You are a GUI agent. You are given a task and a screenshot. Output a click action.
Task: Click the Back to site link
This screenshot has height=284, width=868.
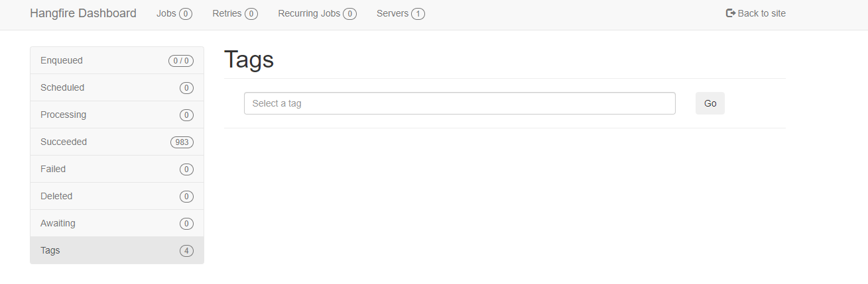[756, 13]
